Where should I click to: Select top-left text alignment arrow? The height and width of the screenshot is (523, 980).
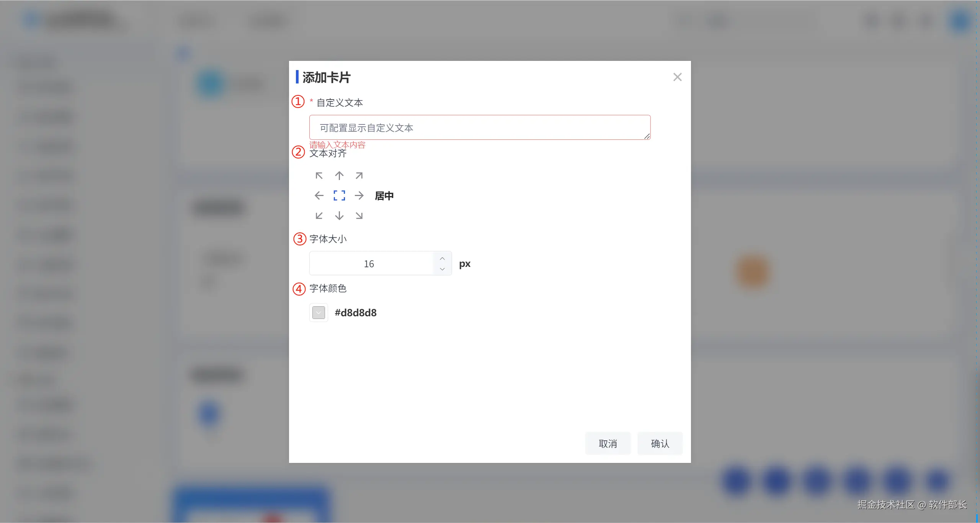coord(319,176)
